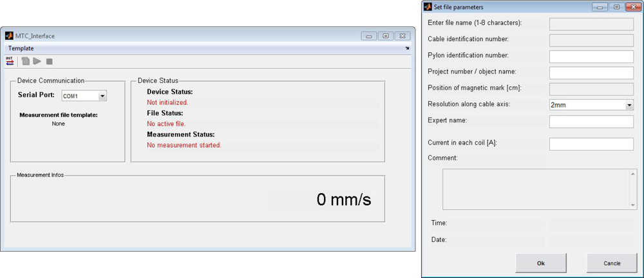Click the Cable identification number field
644x278 pixels.
[x=591, y=41]
